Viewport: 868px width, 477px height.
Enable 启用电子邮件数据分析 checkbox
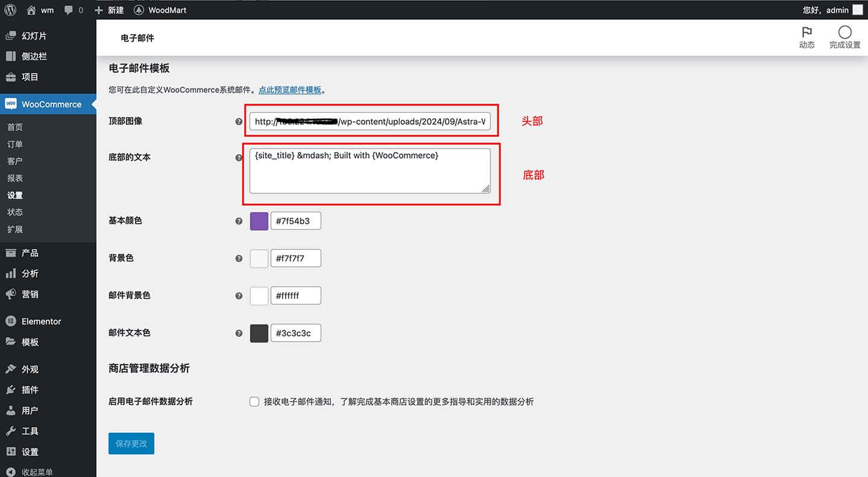coord(254,402)
